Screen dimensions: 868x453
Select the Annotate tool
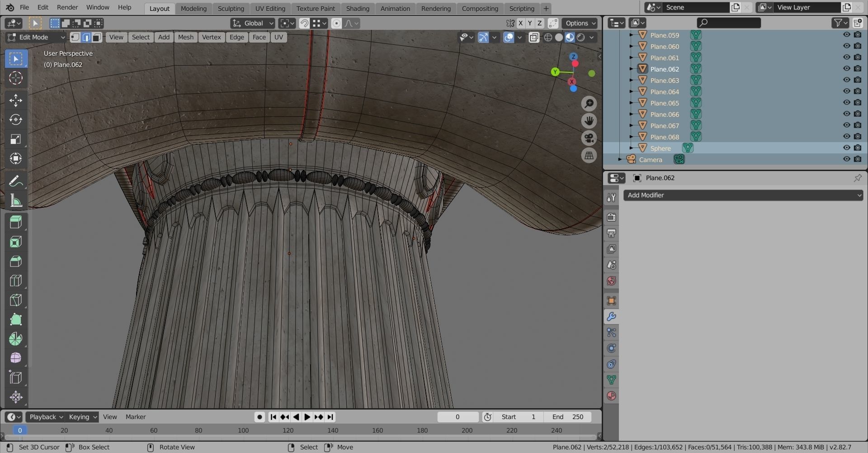pyautogui.click(x=16, y=181)
